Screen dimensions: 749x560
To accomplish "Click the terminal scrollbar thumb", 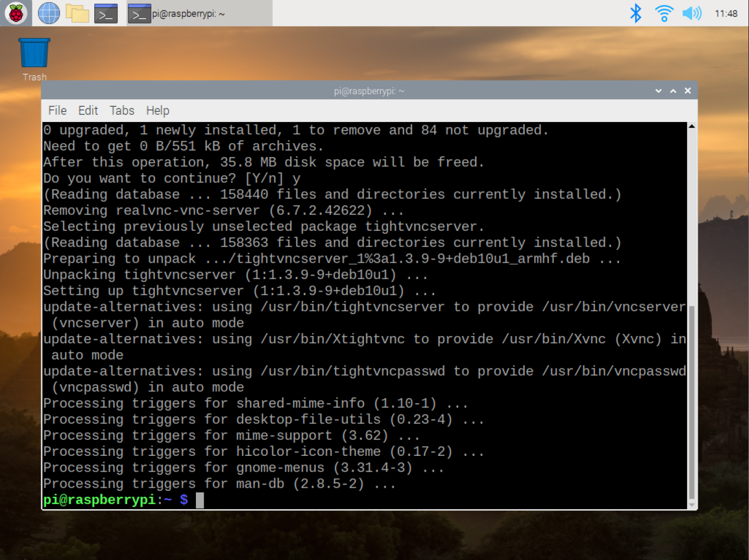I will click(692, 402).
